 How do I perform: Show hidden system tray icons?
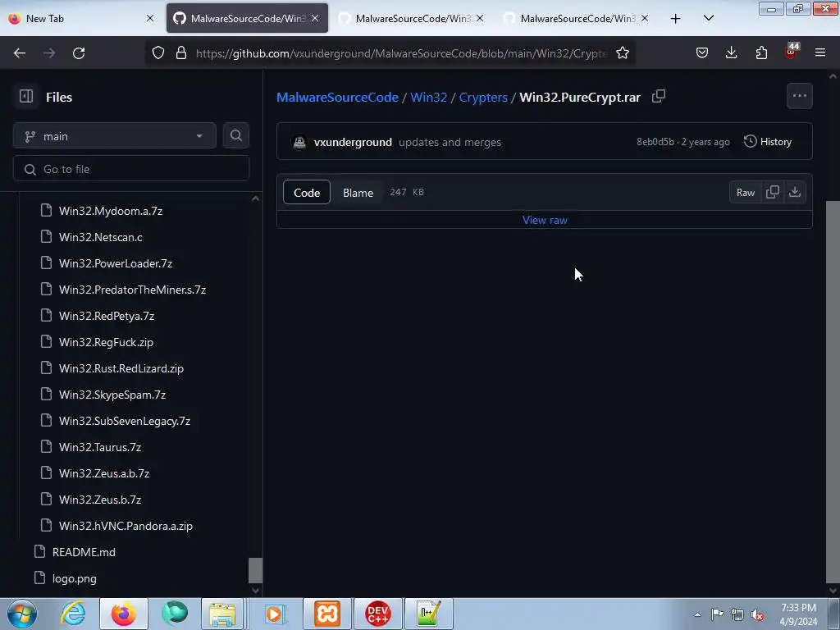pyautogui.click(x=697, y=614)
